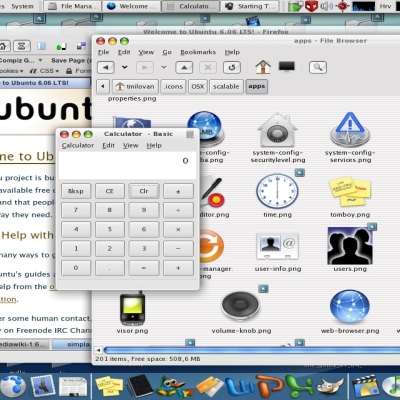Screen dimensions: 400x400
Task: Open the Help menu in Calculator window
Action: [154, 145]
